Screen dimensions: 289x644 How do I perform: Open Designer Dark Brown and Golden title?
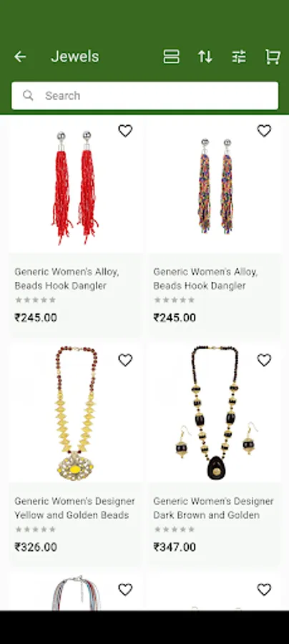click(x=213, y=508)
